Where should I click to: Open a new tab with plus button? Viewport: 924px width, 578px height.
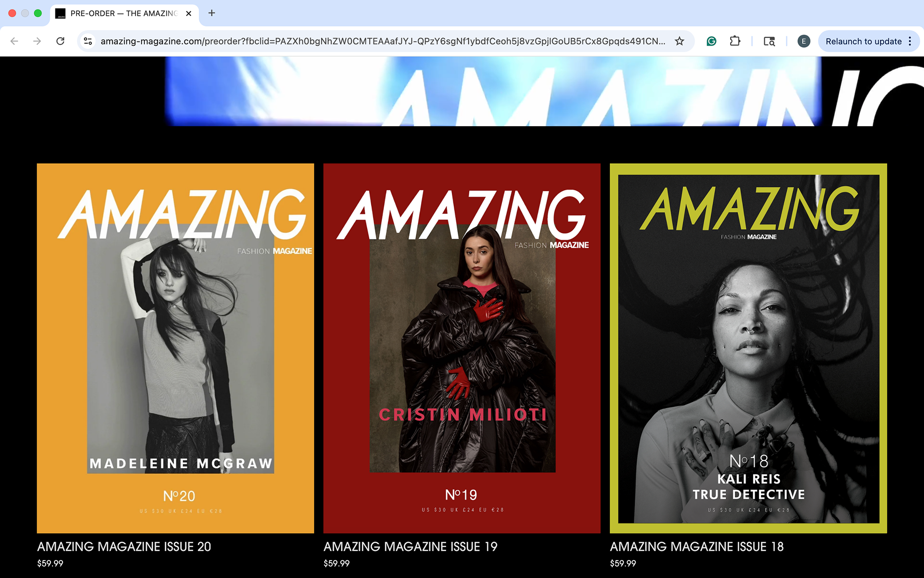tap(211, 13)
